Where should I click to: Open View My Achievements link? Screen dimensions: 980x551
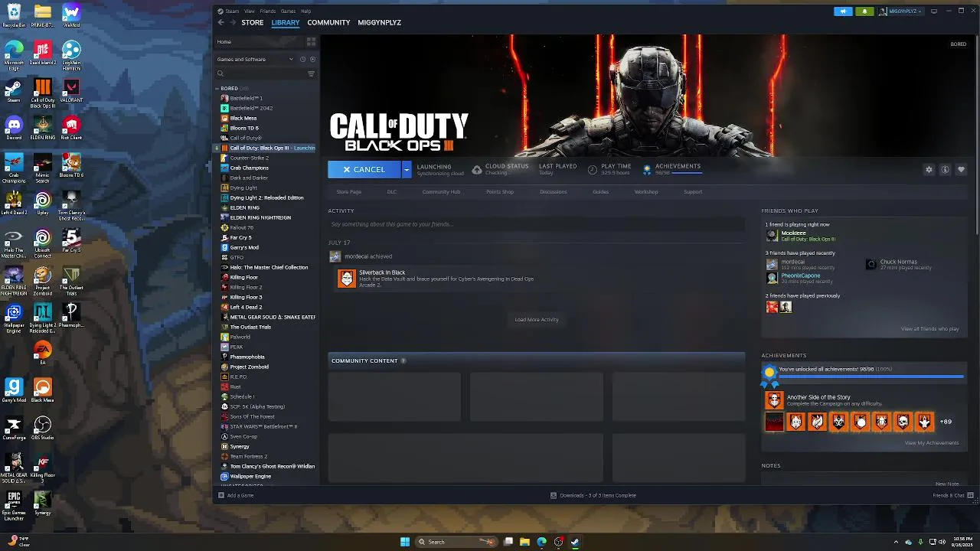(932, 443)
